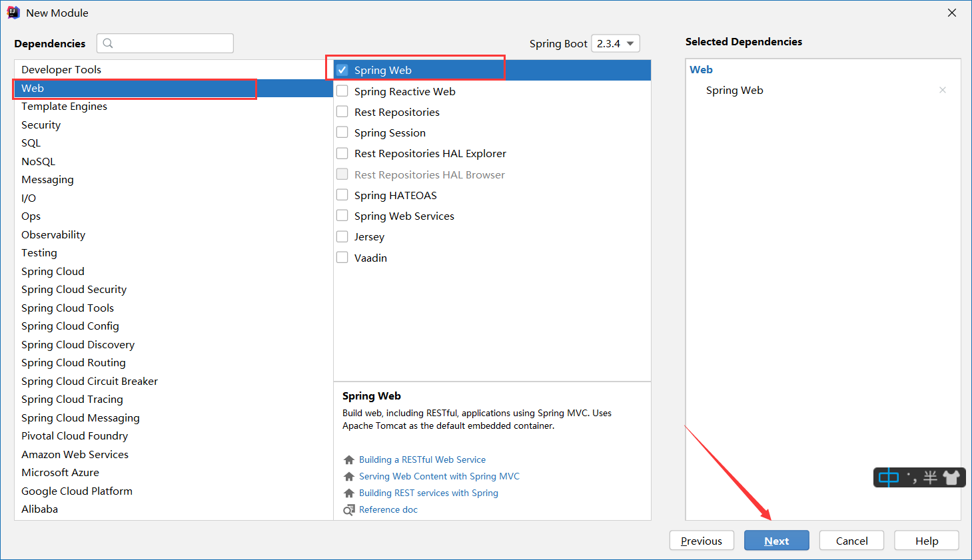Select the Web category
The width and height of the screenshot is (972, 560).
(x=173, y=89)
